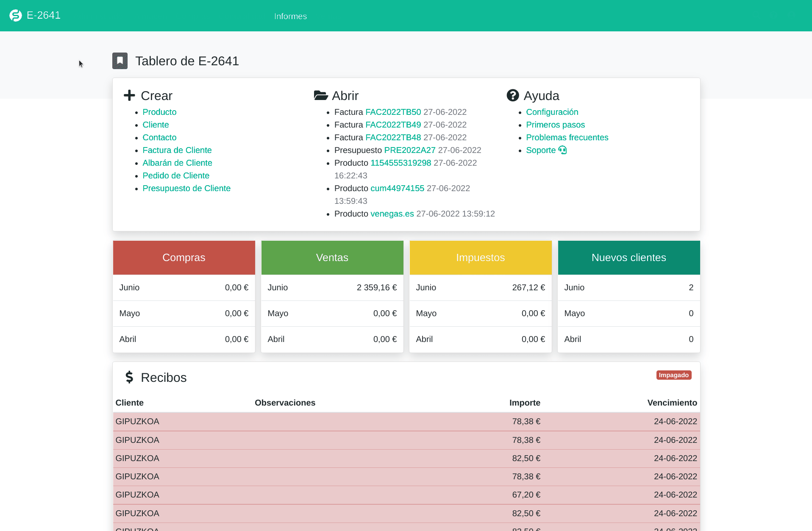Click the Observaciones column header
Image resolution: width=812 pixels, height=531 pixels.
285,403
